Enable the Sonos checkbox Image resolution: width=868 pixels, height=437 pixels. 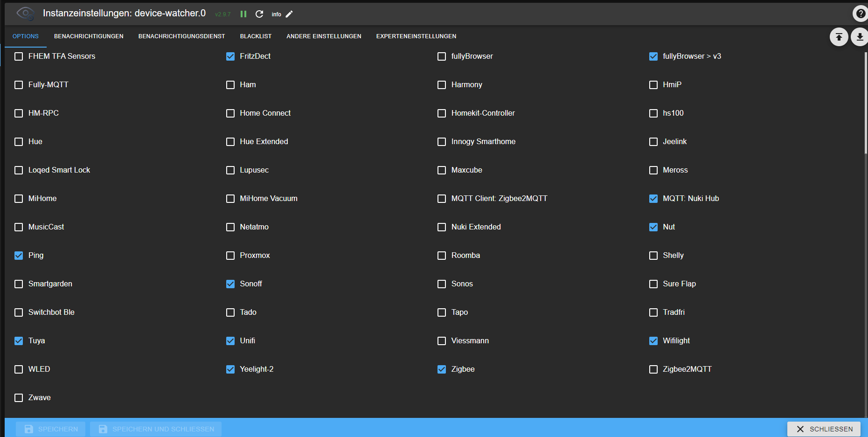coord(442,284)
